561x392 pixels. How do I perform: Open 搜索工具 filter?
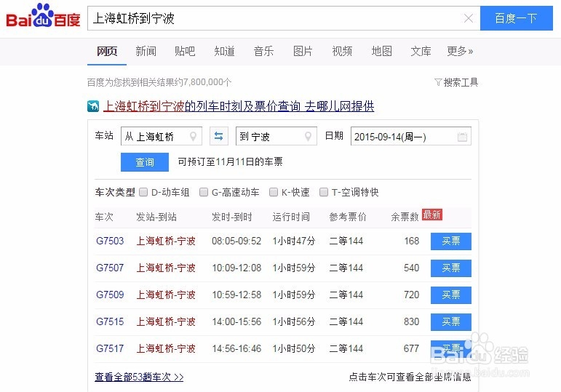[456, 82]
